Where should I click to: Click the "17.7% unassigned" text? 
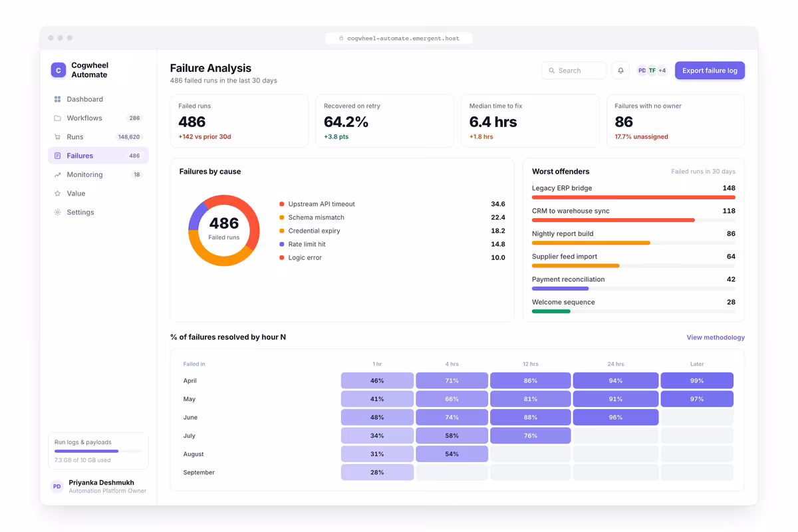642,137
